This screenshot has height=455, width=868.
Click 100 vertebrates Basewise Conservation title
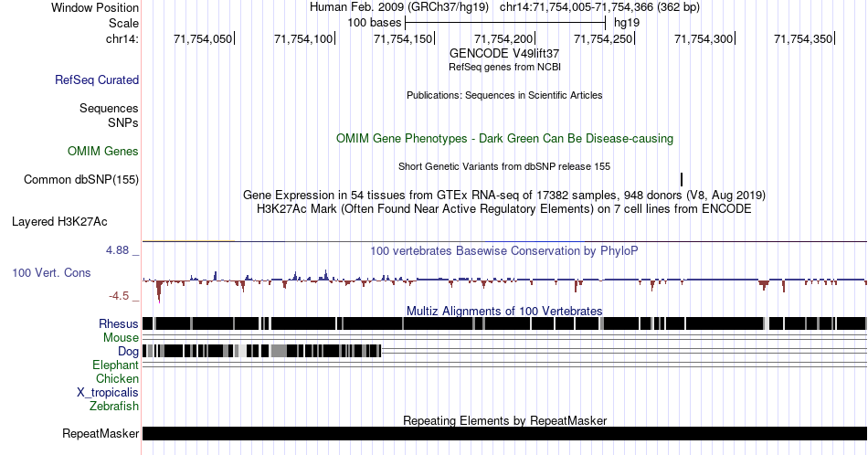coord(504,250)
